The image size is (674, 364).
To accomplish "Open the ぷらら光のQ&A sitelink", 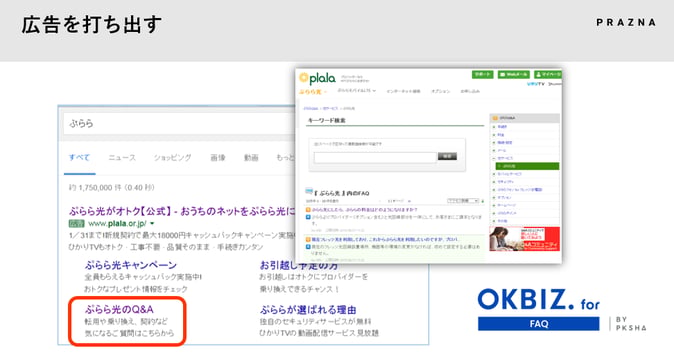I will point(119,309).
